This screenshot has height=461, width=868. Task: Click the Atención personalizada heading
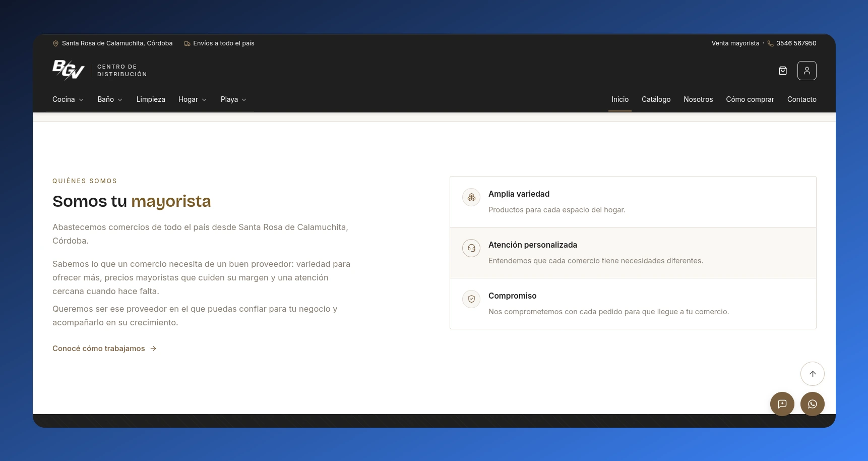tap(533, 245)
